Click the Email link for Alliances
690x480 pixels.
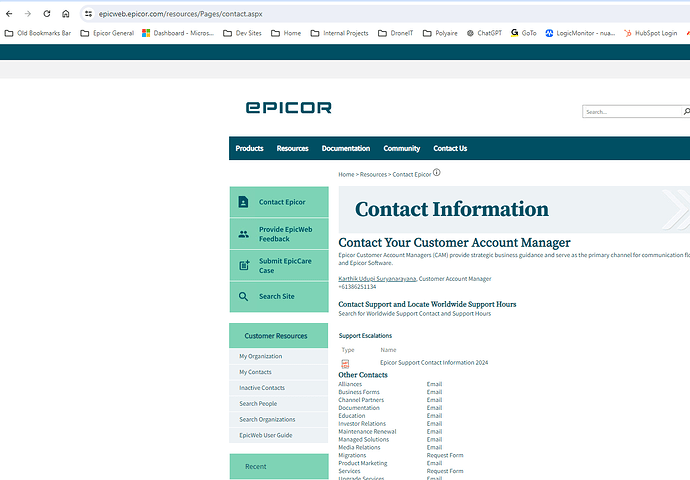(x=434, y=384)
